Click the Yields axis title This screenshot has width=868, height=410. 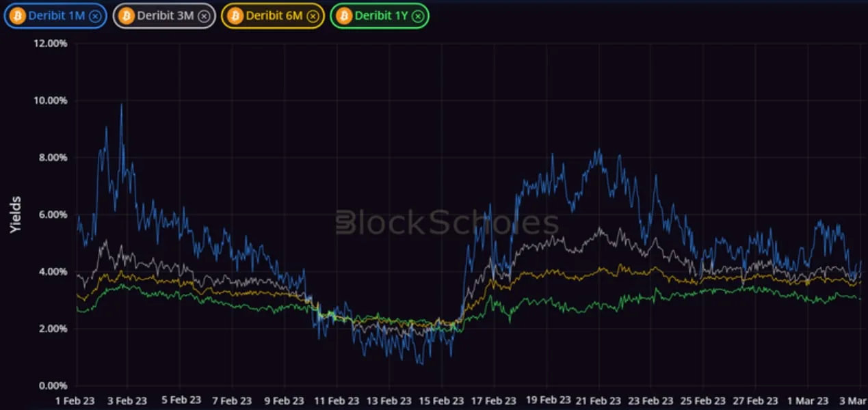click(x=16, y=215)
